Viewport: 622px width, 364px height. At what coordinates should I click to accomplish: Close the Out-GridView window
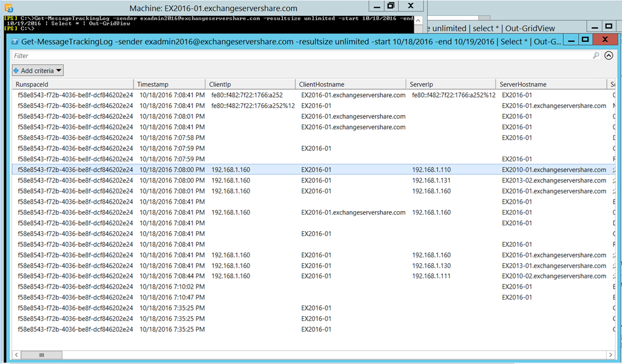(605, 39)
